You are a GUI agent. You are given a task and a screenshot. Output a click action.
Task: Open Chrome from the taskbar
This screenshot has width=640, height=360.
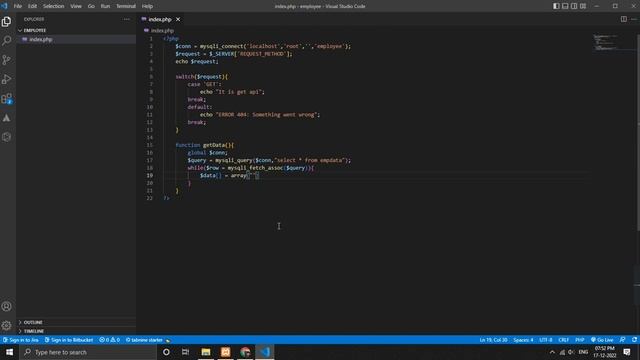tap(245, 352)
